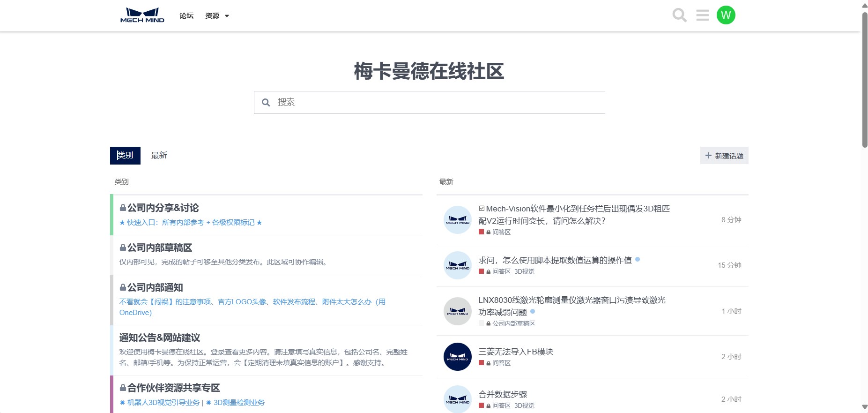Click dark avatar beside 三菱无法导入FB模块 topic
868x413 pixels.
point(457,357)
